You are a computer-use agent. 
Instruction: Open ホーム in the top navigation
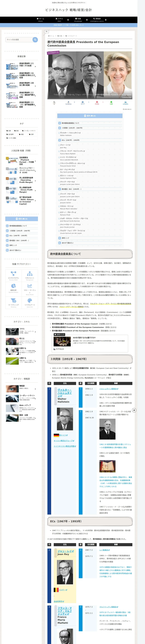pos(40,20)
